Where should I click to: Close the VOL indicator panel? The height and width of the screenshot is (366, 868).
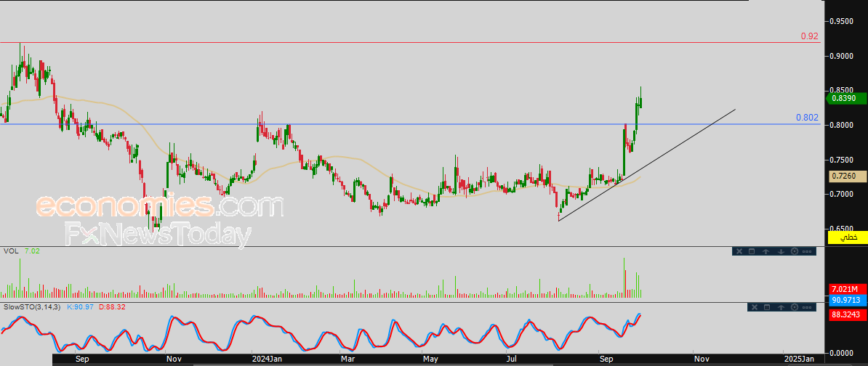click(739, 251)
